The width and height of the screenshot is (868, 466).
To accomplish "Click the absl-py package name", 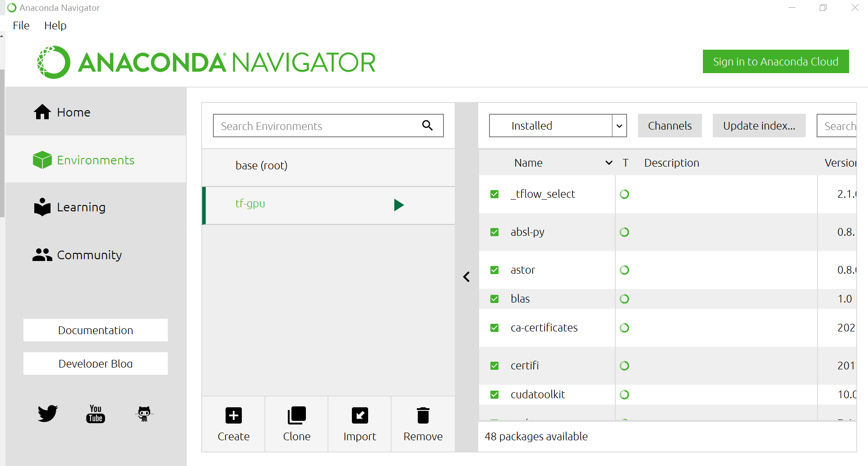I will [527, 232].
